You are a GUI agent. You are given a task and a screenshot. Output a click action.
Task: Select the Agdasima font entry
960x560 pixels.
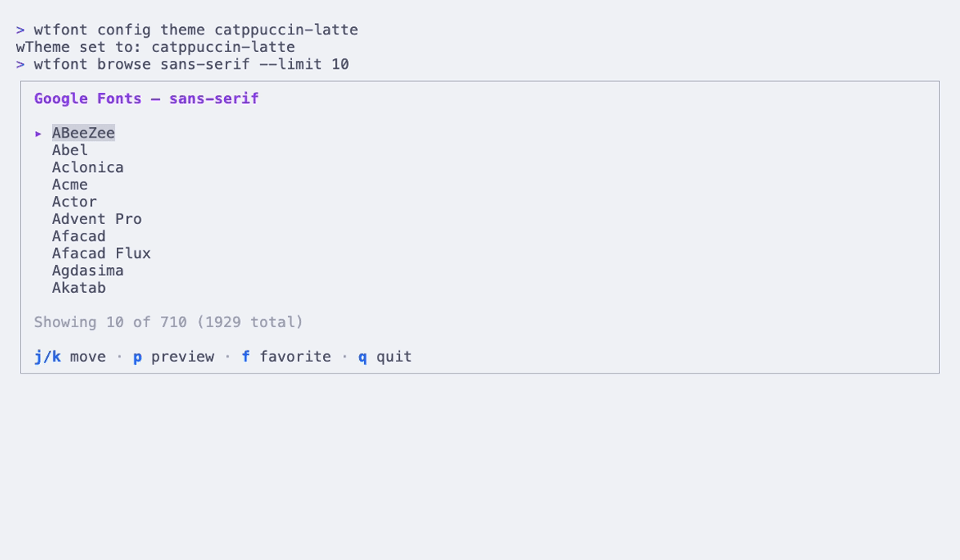pyautogui.click(x=88, y=270)
